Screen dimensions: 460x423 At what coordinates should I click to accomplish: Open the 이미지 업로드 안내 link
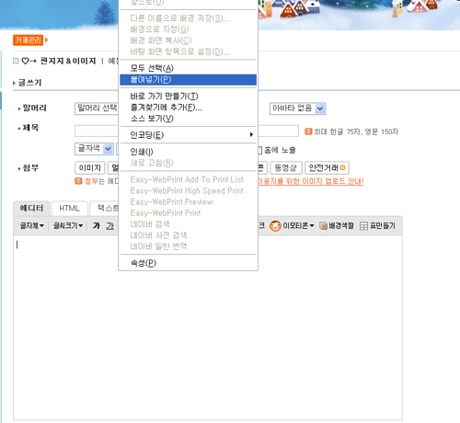coord(310,182)
